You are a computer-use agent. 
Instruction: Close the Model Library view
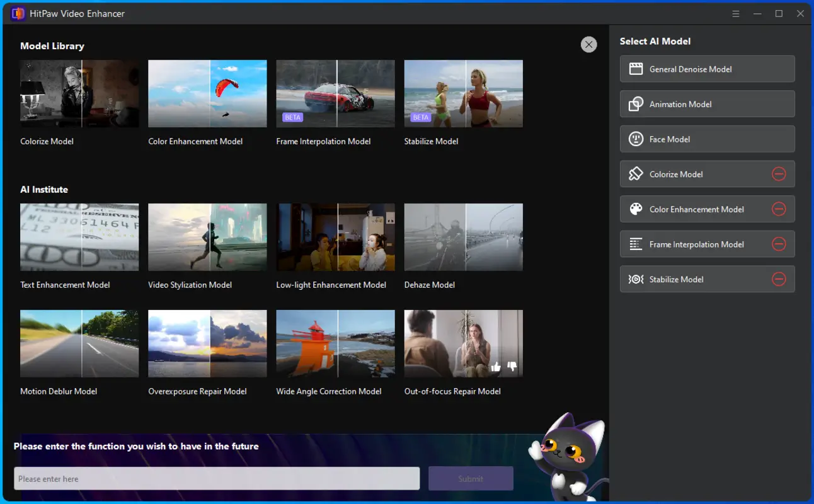(588, 44)
